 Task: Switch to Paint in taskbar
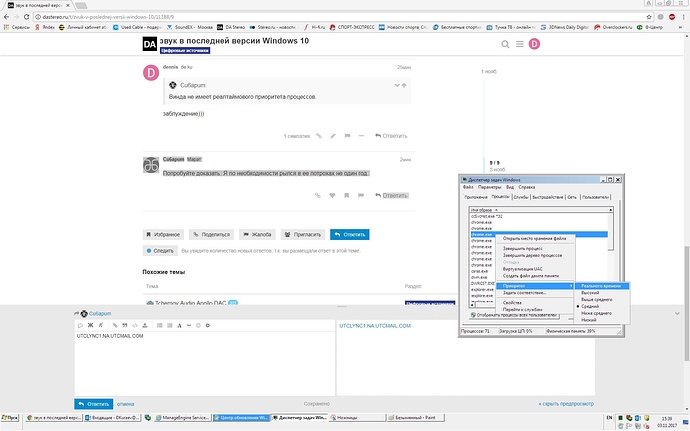pos(416,417)
